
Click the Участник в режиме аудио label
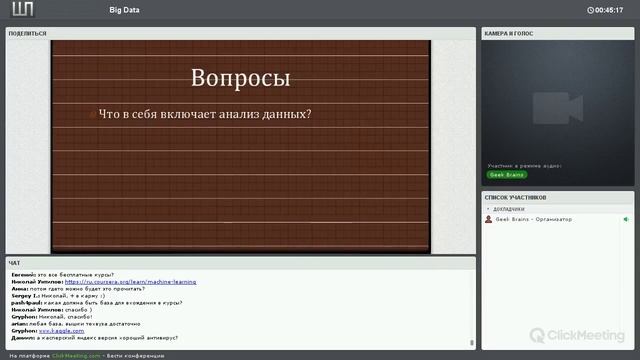[524, 166]
